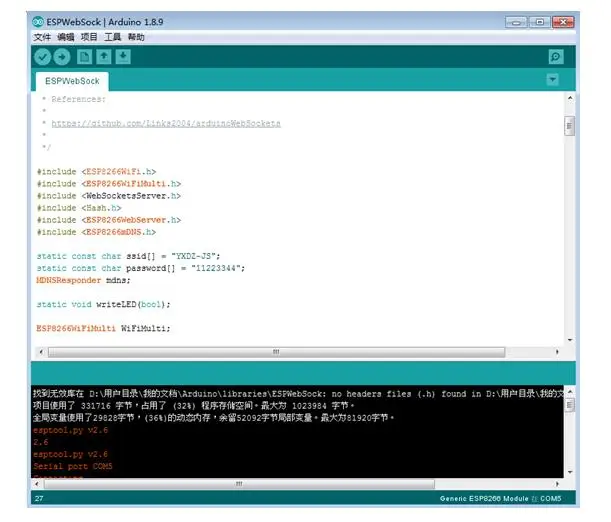This screenshot has width=611, height=522.
Task: Save the sketch with the down-arrow icon
Action: coord(123,57)
